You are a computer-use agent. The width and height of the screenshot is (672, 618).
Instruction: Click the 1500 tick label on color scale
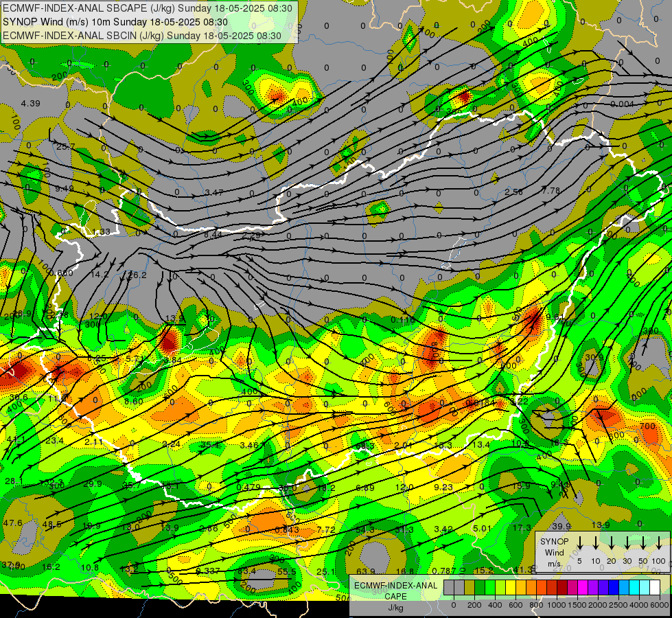(577, 605)
